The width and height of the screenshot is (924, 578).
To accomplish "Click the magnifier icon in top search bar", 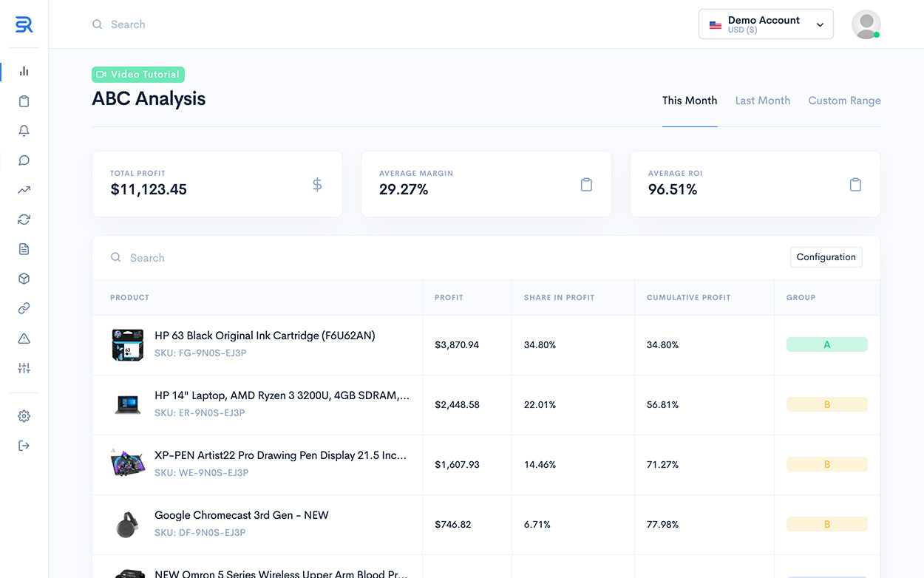I will 97,24.
